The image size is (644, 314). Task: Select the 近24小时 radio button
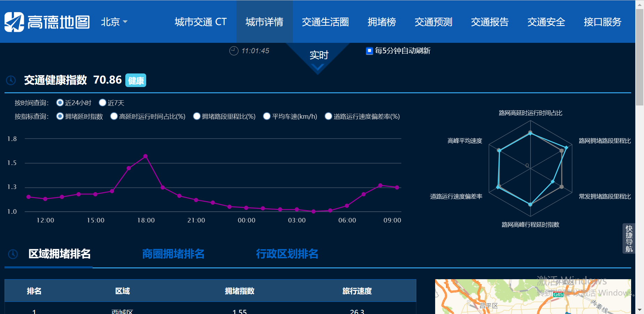pos(60,103)
